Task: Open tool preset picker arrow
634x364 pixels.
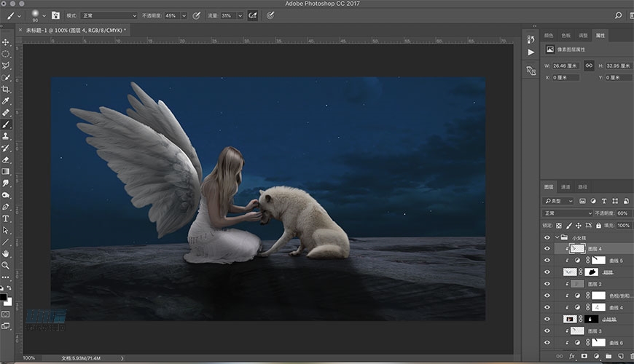Action: (19, 16)
